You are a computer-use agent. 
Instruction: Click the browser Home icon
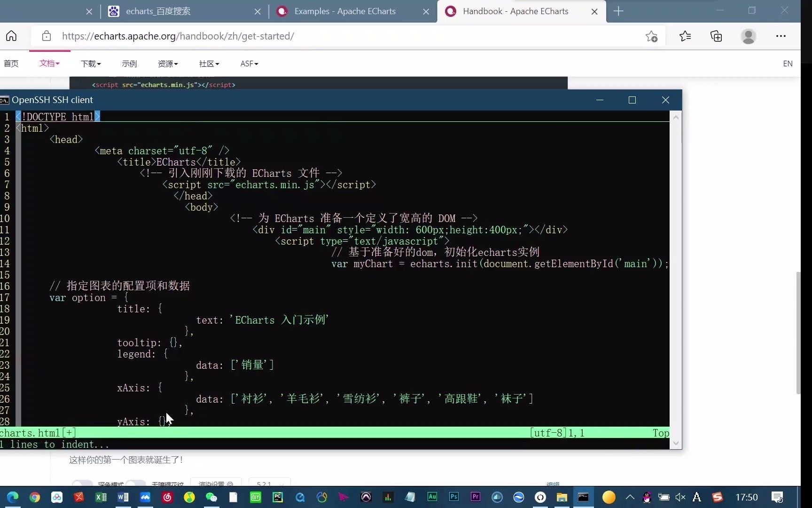point(11,36)
